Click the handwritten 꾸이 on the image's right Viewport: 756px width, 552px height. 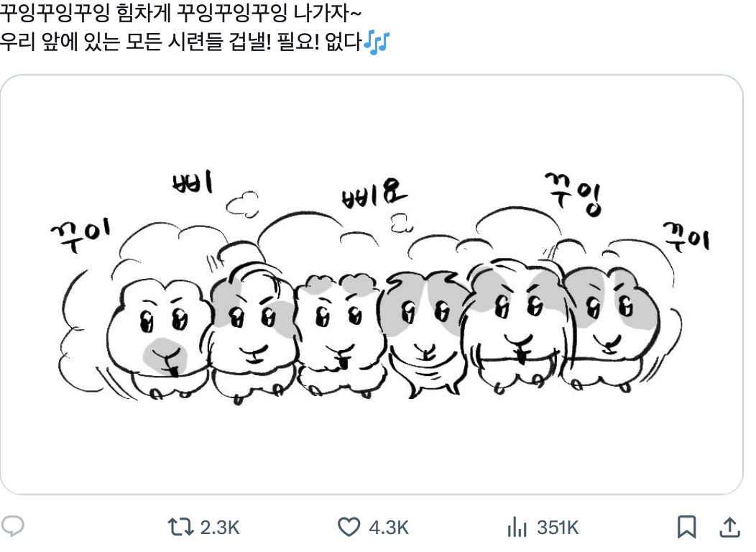click(x=685, y=236)
